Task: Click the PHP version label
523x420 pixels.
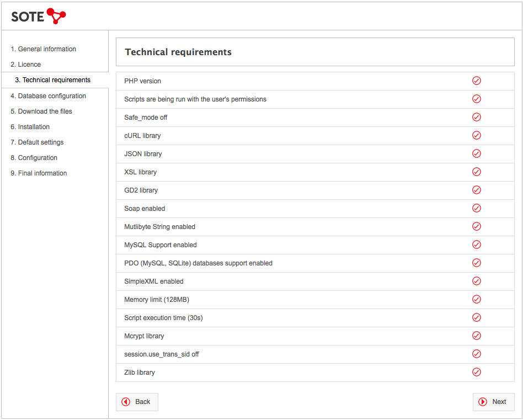Action: coord(142,81)
